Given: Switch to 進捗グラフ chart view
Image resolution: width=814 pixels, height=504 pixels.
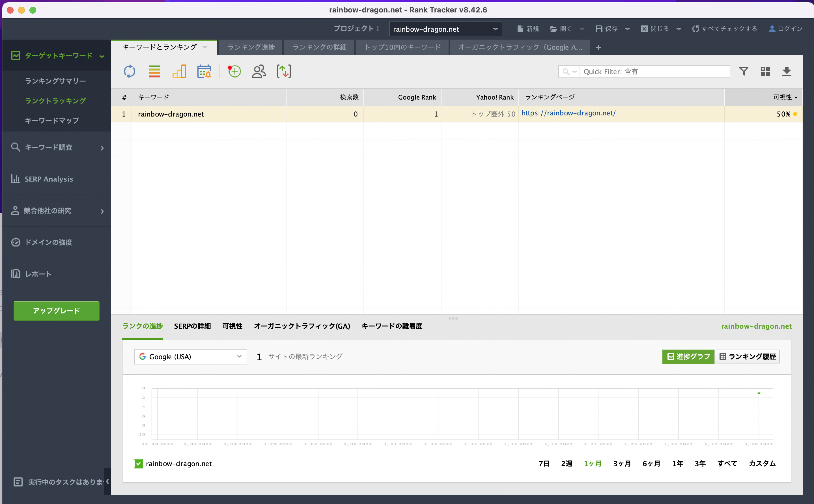Looking at the screenshot, I should pyautogui.click(x=688, y=357).
